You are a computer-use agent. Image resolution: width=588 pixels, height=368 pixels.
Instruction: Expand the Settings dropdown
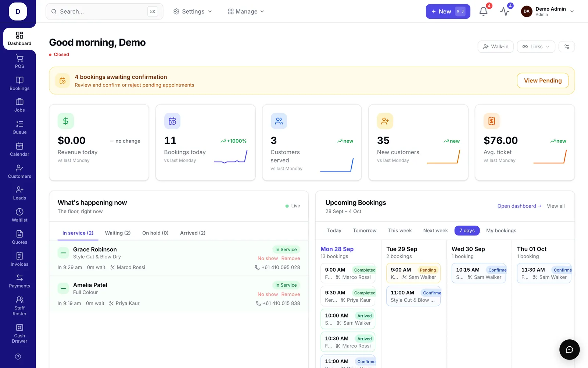point(193,11)
